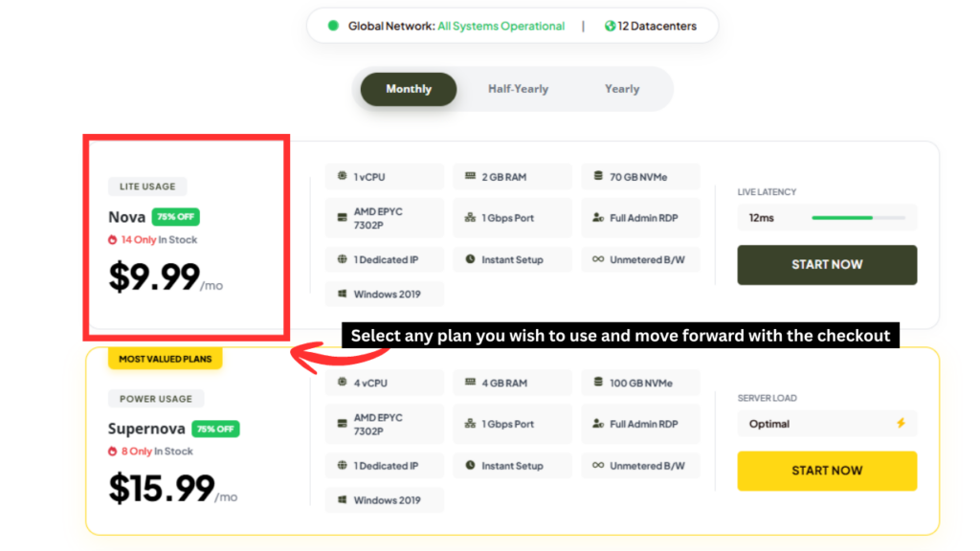Click the All Systems Operational status link

pos(501,26)
